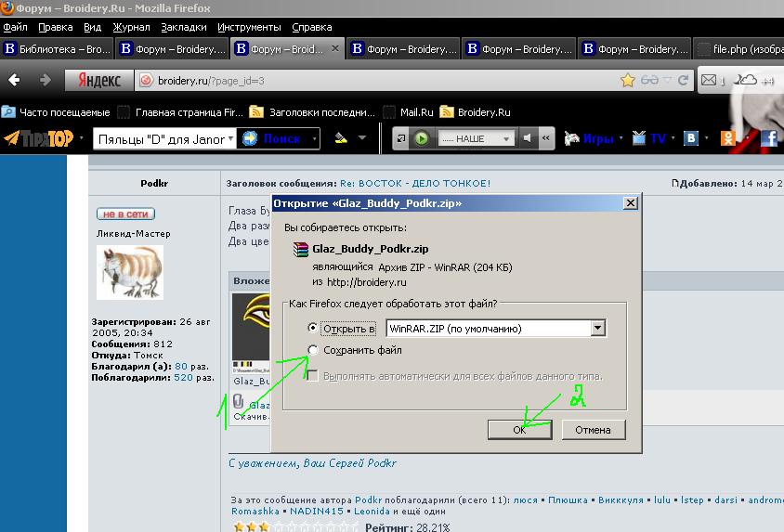Open the Главная страница Firefox bookmark
Screen dimensions: 784x532
pos(180,112)
